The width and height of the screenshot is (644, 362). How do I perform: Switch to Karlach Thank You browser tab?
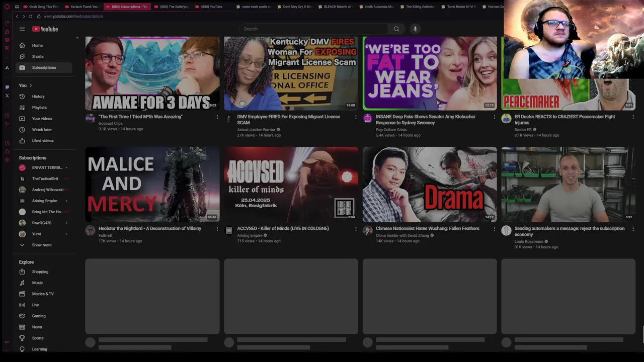[82, 7]
